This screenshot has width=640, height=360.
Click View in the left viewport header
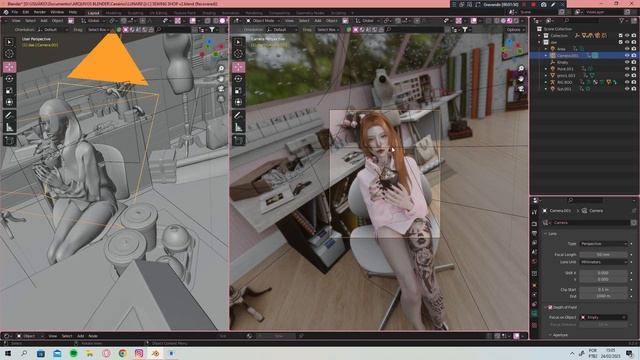(16, 20)
